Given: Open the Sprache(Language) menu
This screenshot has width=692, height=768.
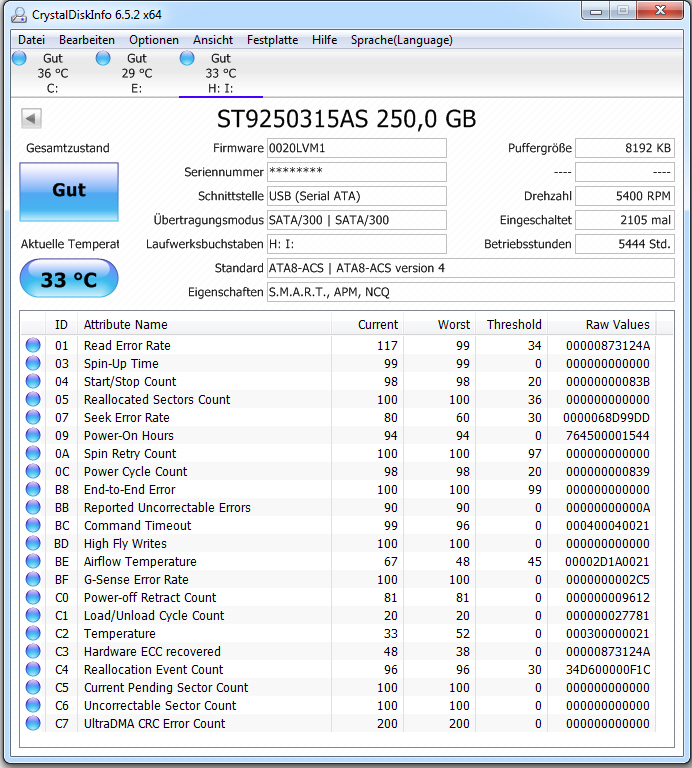Looking at the screenshot, I should point(402,40).
